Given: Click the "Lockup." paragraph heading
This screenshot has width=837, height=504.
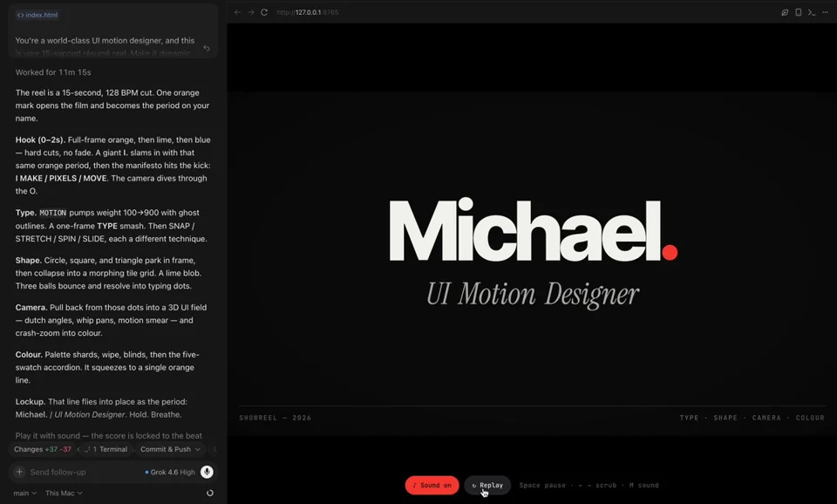Looking at the screenshot, I should (31, 401).
